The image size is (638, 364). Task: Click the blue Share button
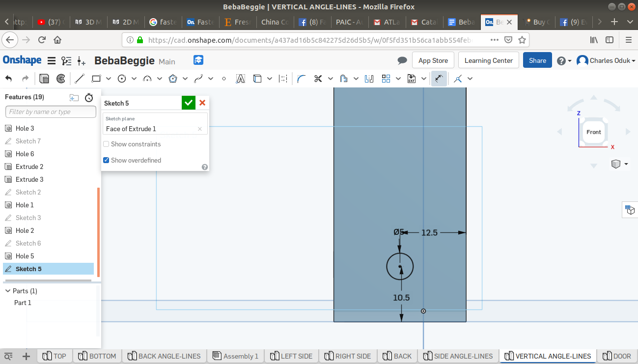click(537, 60)
